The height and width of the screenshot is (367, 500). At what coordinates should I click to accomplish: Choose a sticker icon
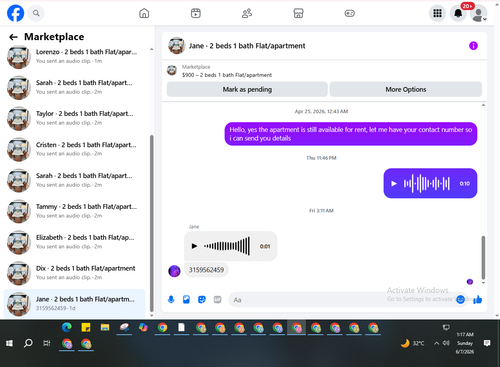(x=202, y=300)
